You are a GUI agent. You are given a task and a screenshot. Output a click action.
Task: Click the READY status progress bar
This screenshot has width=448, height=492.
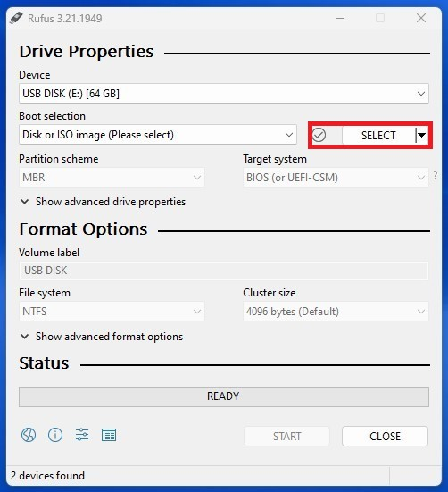(224, 396)
